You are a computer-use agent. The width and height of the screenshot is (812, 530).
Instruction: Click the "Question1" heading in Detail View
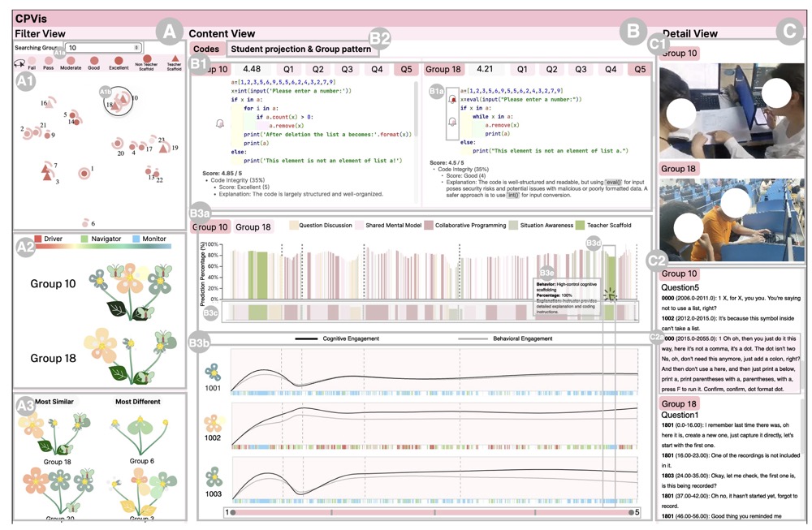click(x=680, y=415)
